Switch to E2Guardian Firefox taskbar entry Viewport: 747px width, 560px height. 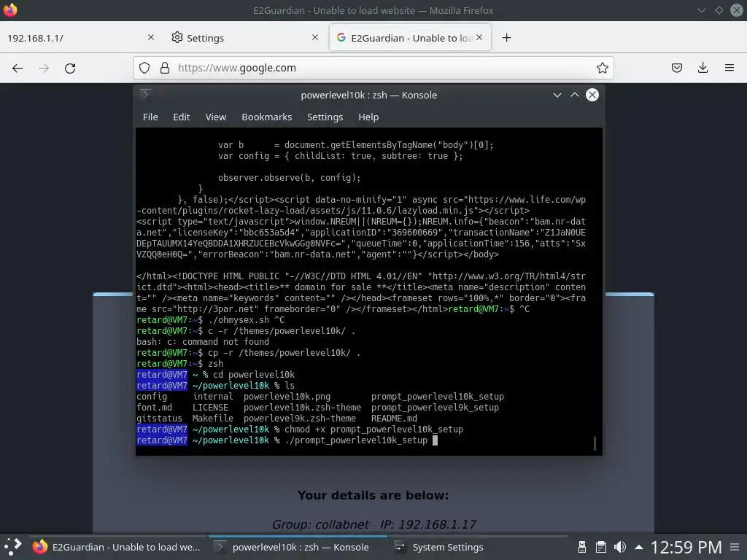(117, 547)
